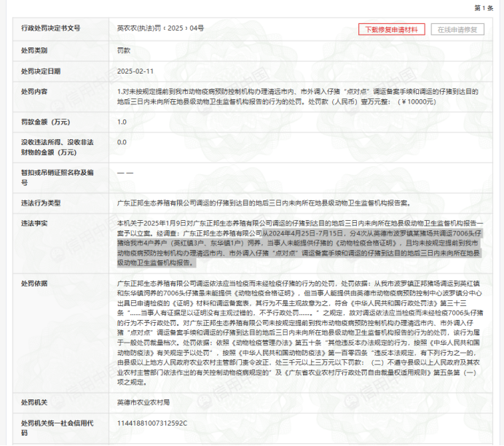This screenshot has width=504, height=446.
Task: Click the 第 1 条 record counter
Action: tap(484, 8)
